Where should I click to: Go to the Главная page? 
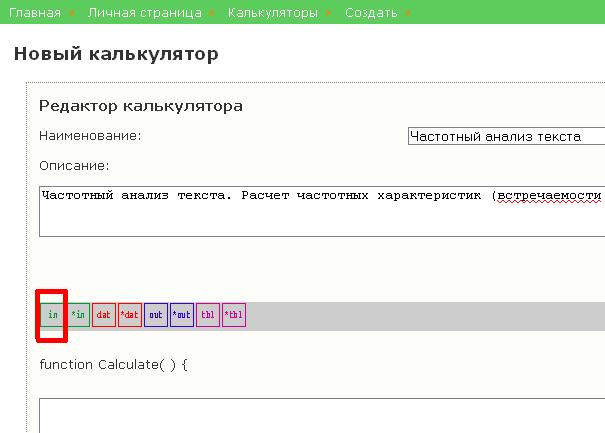[x=35, y=13]
